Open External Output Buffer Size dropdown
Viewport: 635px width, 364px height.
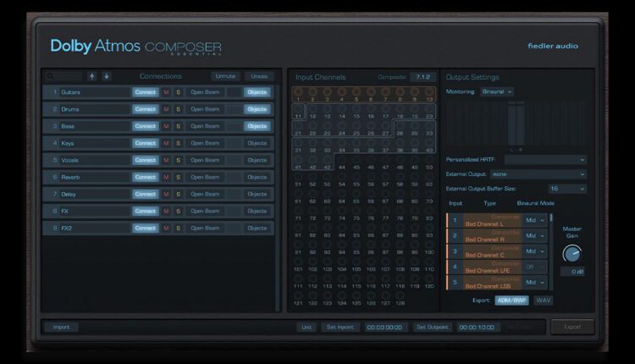click(x=566, y=189)
